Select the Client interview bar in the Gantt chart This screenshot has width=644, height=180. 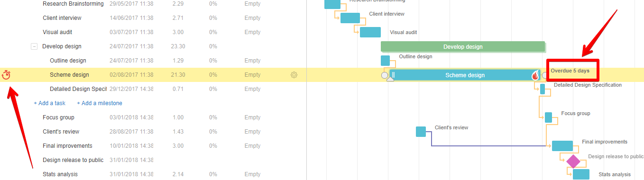(350, 18)
